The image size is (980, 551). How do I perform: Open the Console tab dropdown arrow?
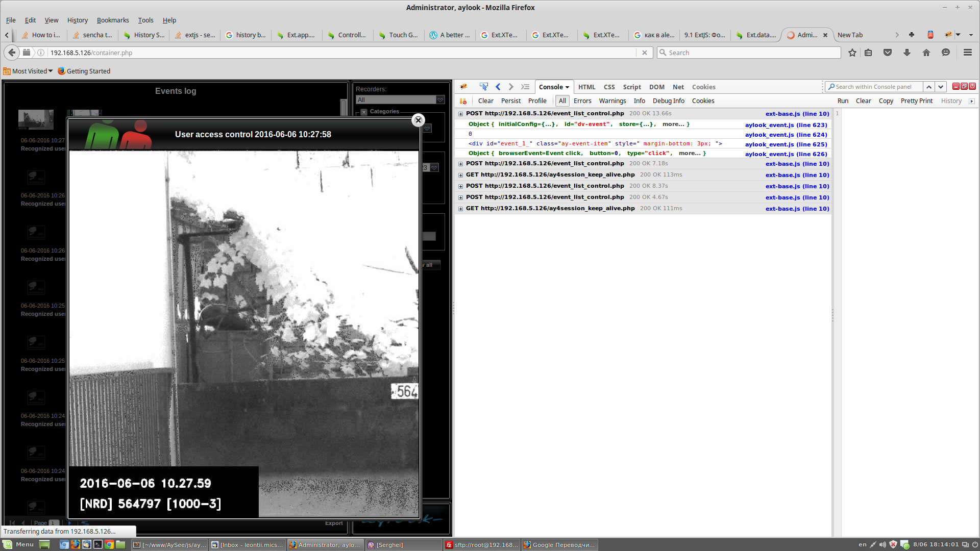click(567, 87)
